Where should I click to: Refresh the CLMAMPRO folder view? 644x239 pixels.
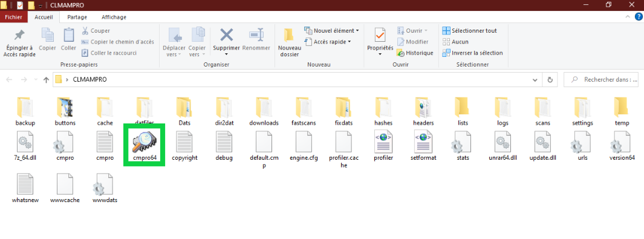click(x=550, y=80)
